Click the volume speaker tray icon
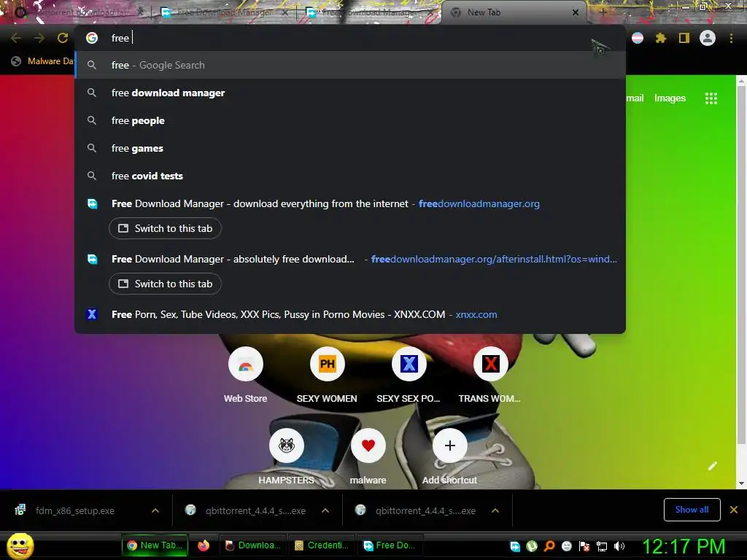The image size is (747, 560). 619,546
